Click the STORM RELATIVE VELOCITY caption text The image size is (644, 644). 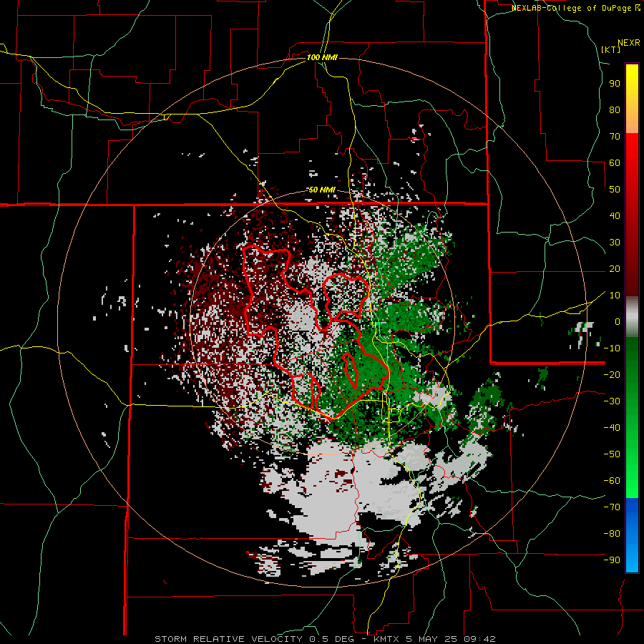coord(228,639)
